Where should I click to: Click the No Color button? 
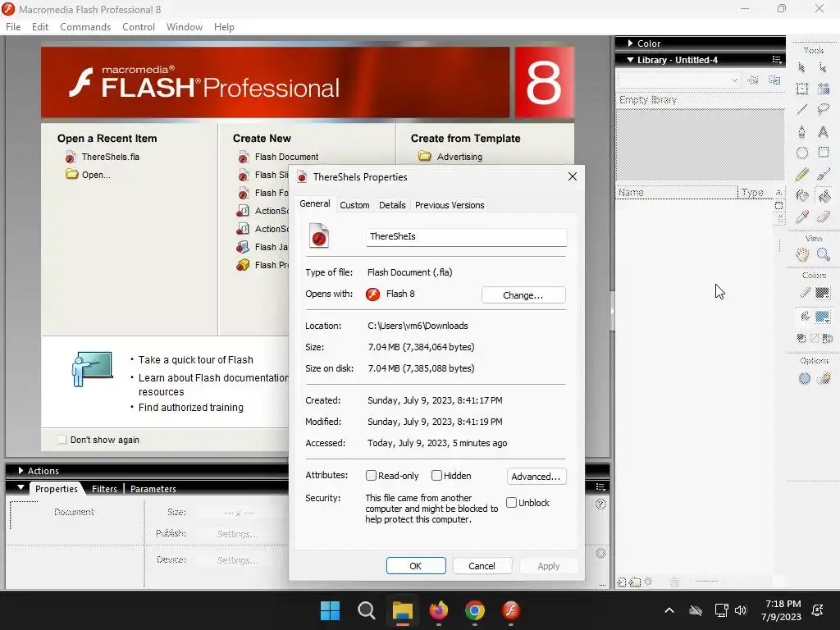click(x=815, y=338)
